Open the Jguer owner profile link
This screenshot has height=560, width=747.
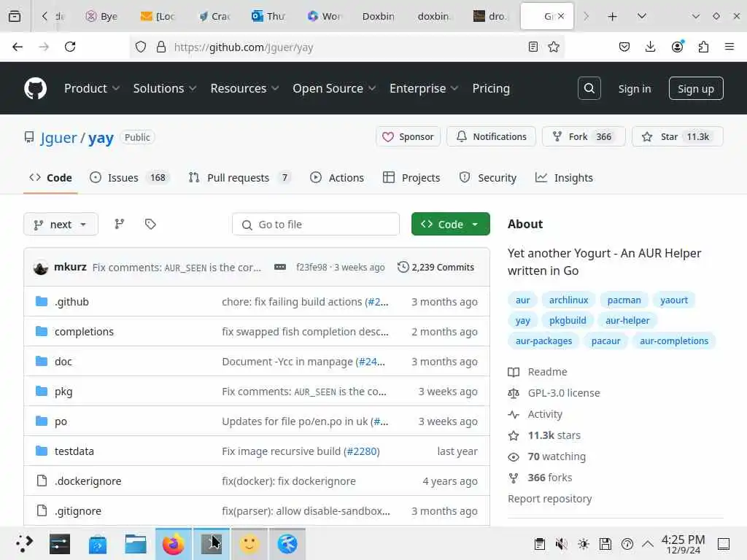pos(58,138)
